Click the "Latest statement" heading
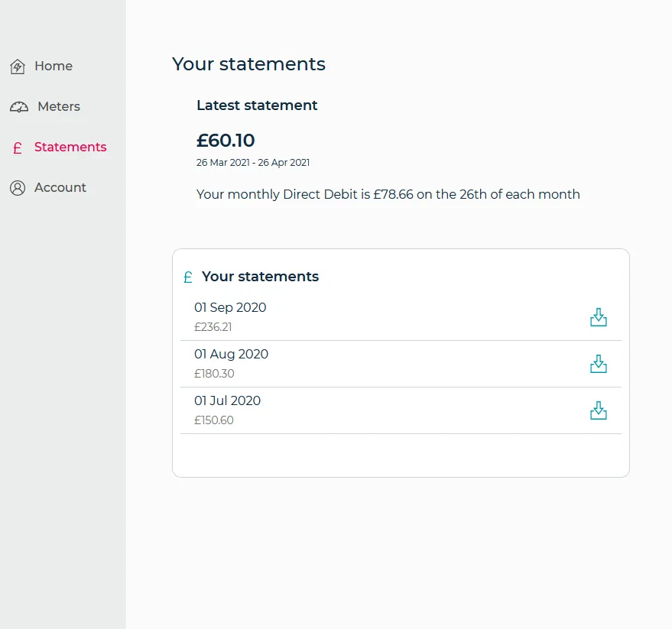The height and width of the screenshot is (629, 672). 257,105
